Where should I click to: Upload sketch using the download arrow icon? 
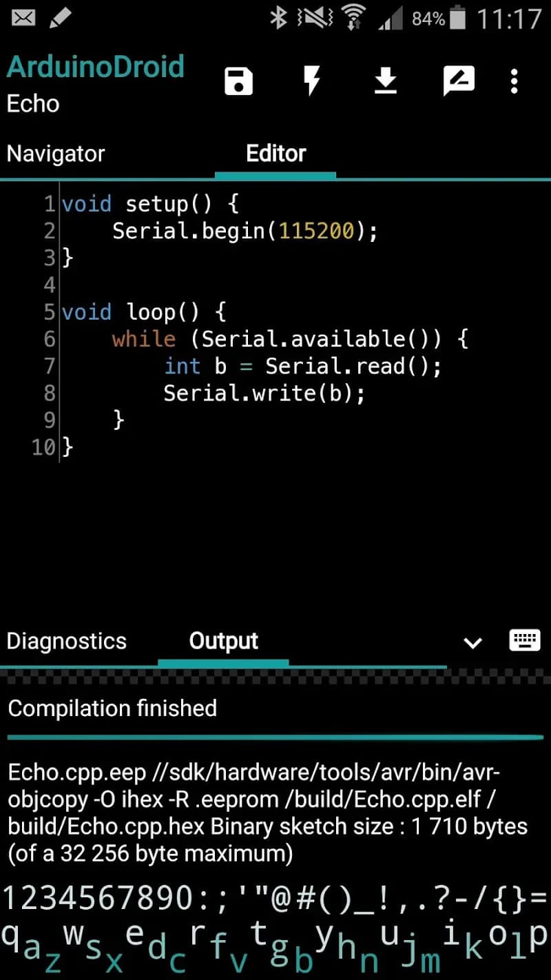(385, 81)
